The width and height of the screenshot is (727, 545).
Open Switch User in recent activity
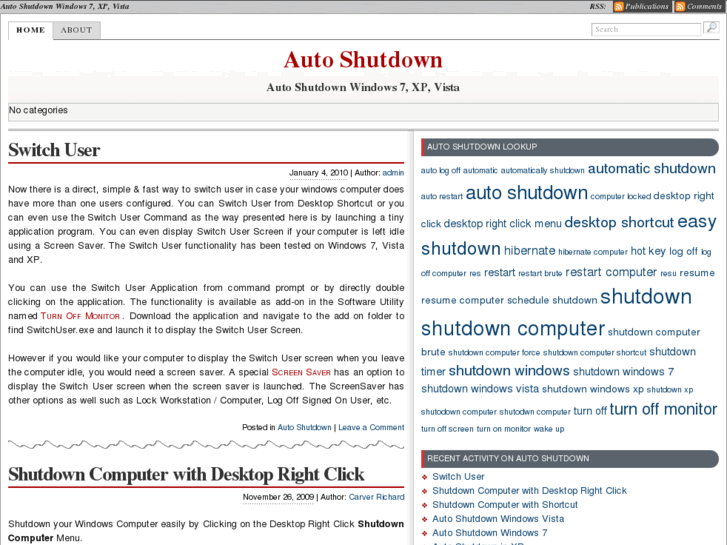coord(458,477)
